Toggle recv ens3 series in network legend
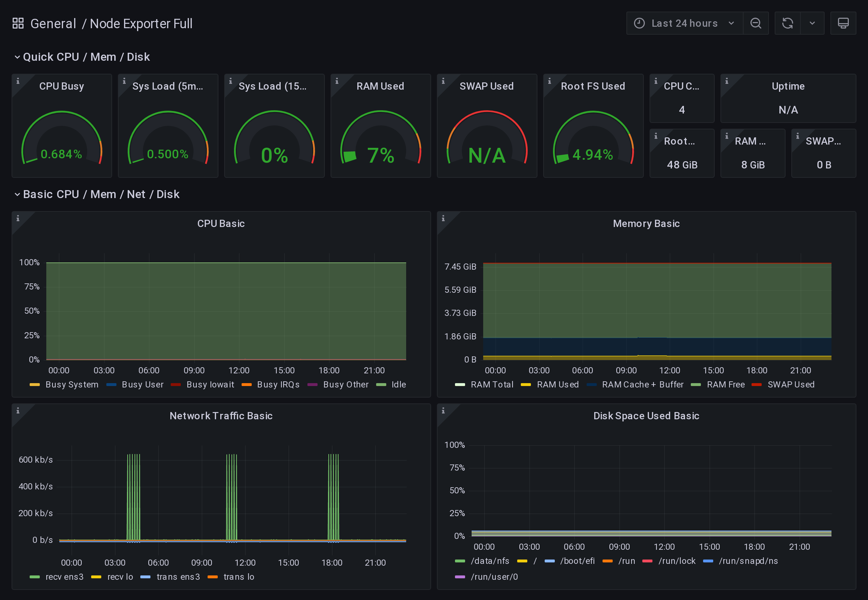Viewport: 868px width, 600px height. coord(64,577)
